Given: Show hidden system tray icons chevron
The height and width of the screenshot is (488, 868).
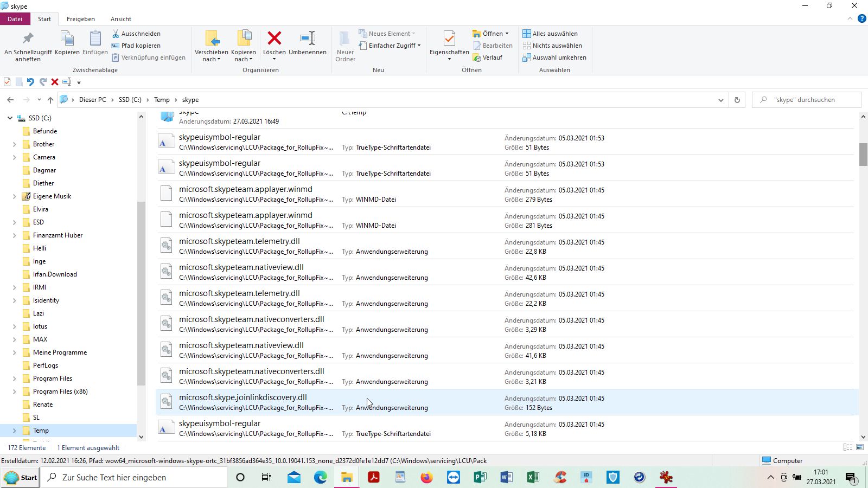Looking at the screenshot, I should pyautogui.click(x=770, y=477).
